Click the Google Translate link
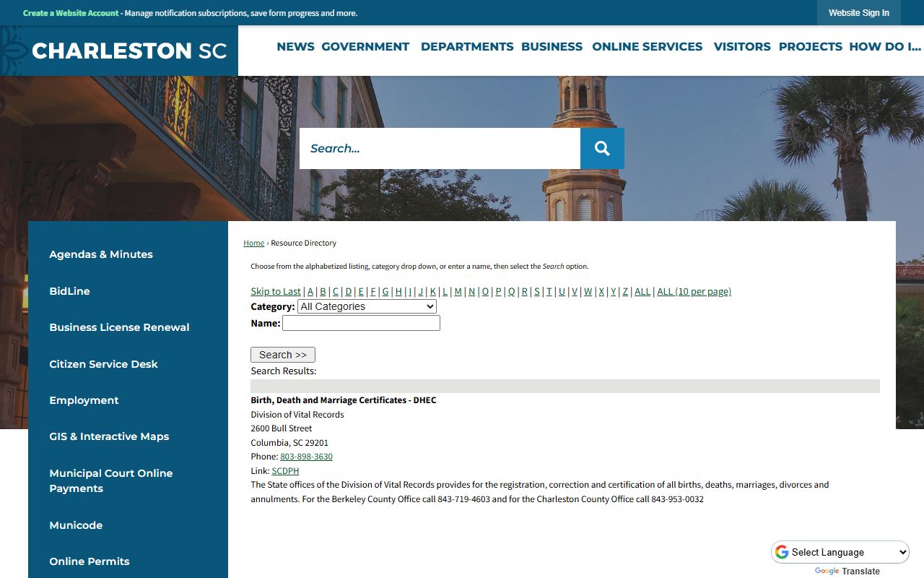This screenshot has width=924, height=578. click(847, 571)
